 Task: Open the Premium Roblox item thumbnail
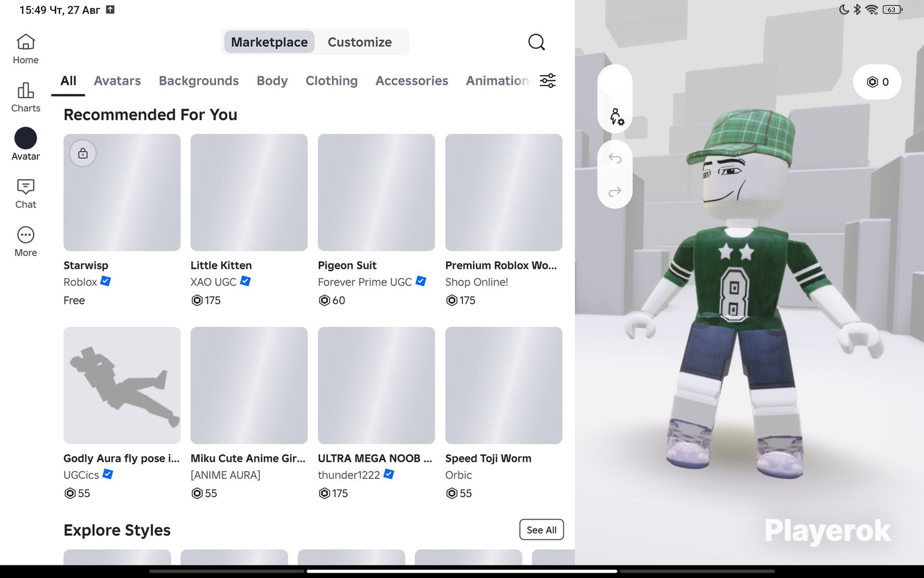(x=504, y=192)
